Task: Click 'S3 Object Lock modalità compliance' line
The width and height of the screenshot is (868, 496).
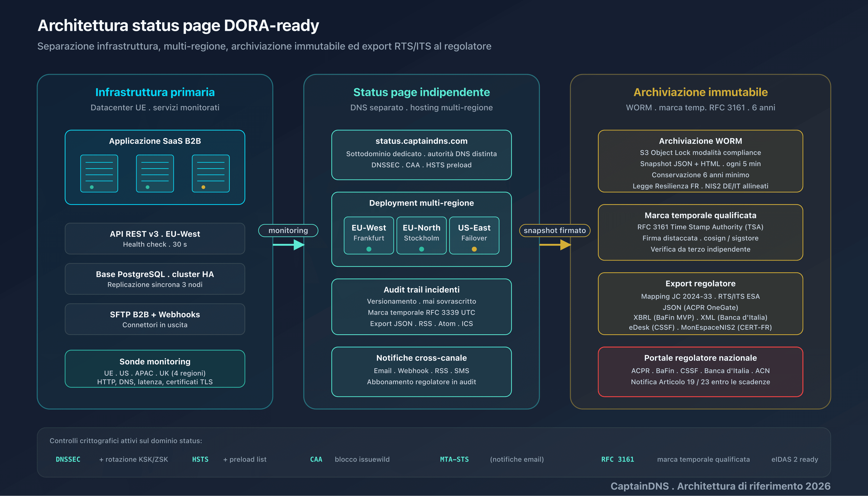Action: 701,153
